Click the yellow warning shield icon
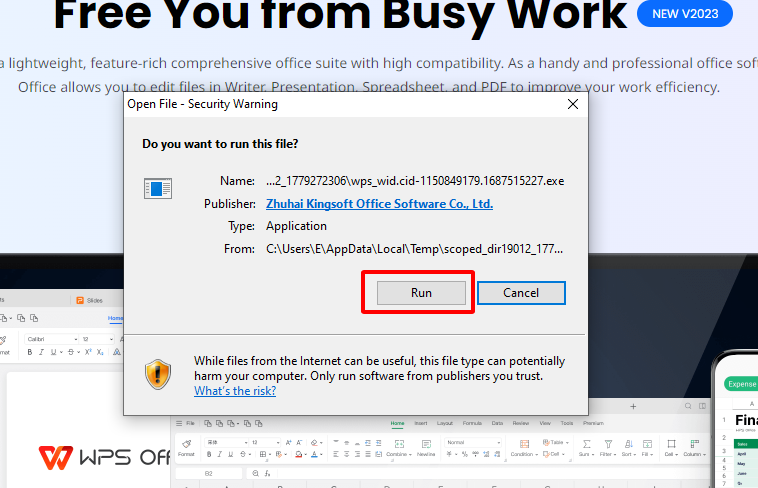 click(158, 374)
